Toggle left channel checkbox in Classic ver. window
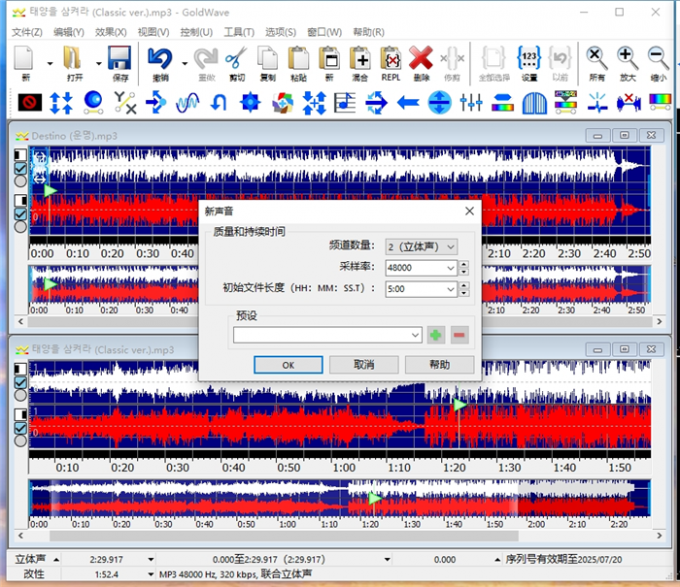 pyautogui.click(x=20, y=382)
